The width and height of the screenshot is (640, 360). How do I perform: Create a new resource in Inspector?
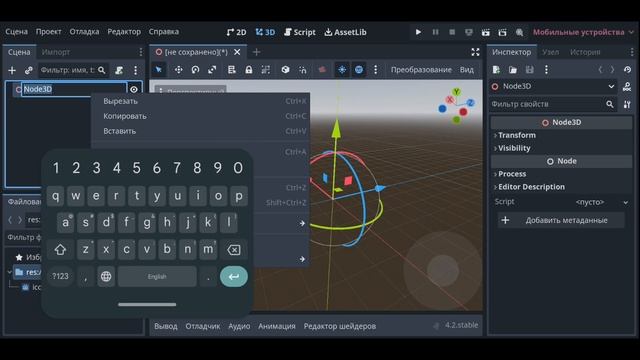[496, 70]
